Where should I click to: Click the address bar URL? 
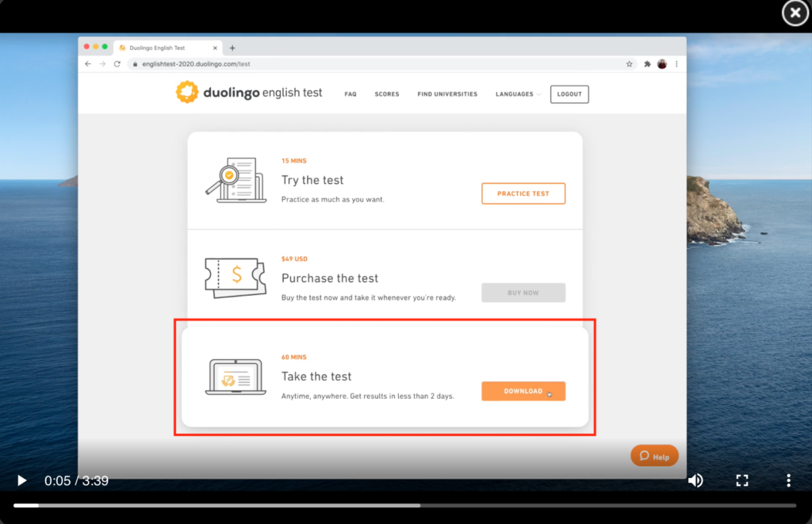(196, 63)
